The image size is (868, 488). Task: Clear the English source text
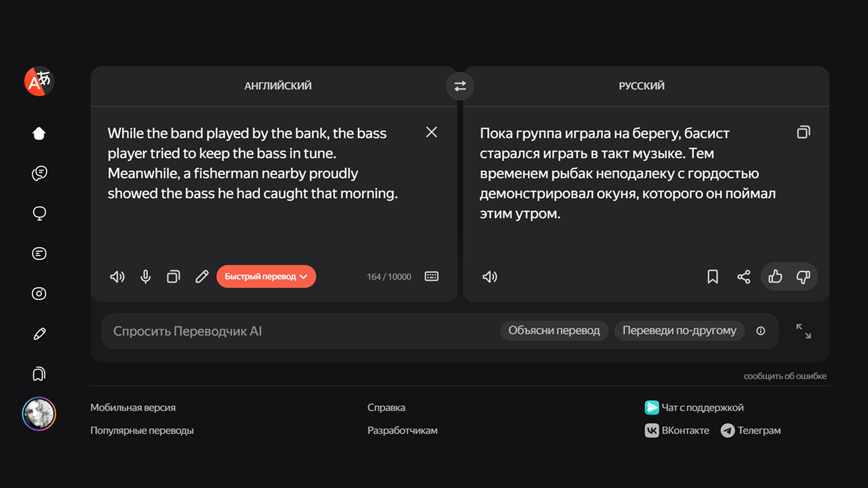[431, 132]
